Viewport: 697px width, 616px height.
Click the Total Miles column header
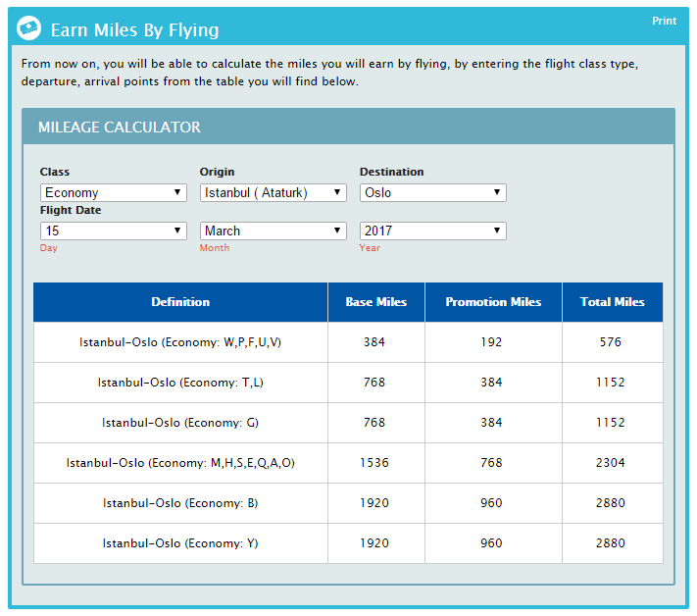[x=613, y=302]
